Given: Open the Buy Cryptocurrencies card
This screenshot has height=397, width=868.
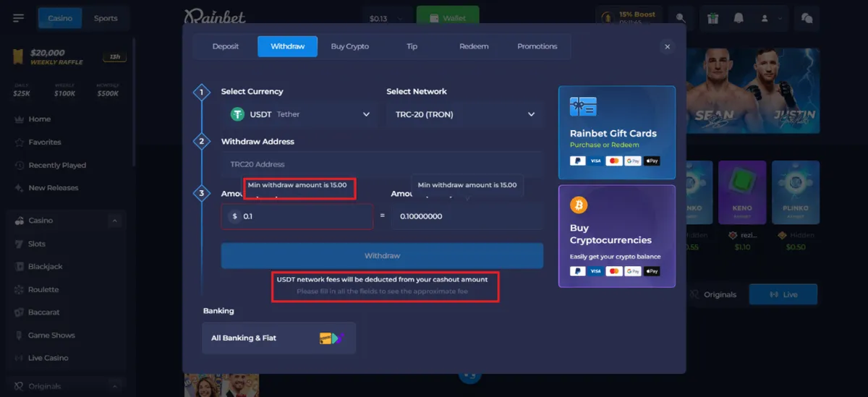Looking at the screenshot, I should (x=617, y=236).
